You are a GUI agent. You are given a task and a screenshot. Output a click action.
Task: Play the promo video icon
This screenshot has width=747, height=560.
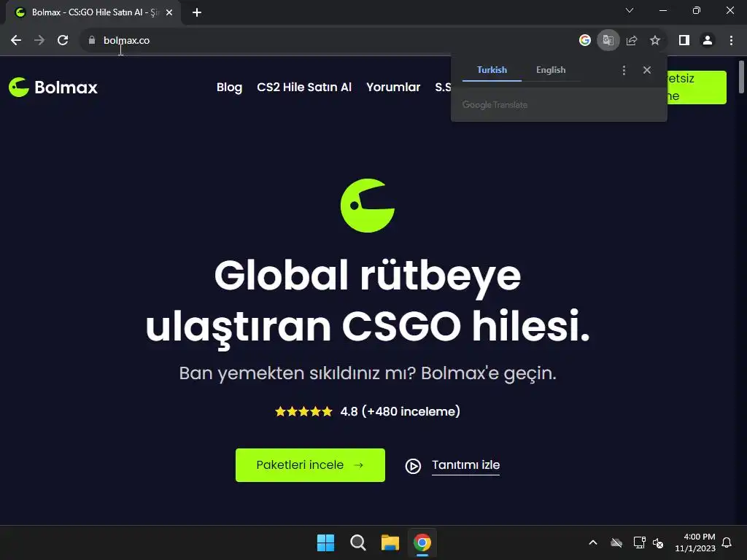click(x=413, y=466)
